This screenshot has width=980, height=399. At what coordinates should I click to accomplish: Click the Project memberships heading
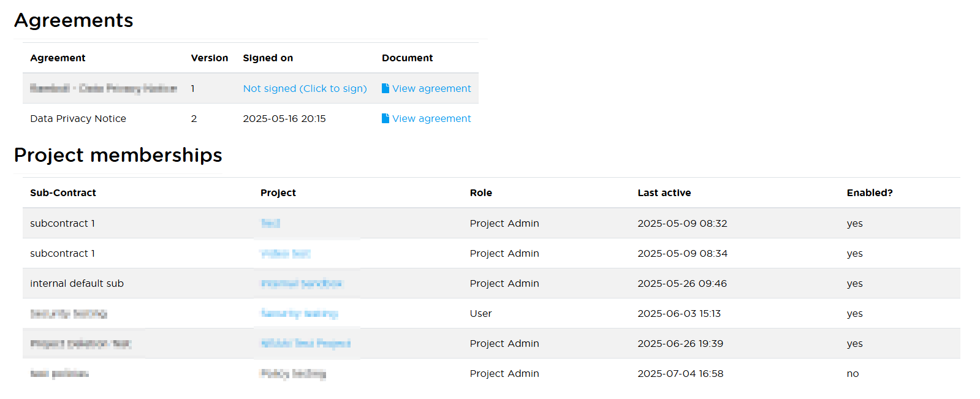pos(118,155)
